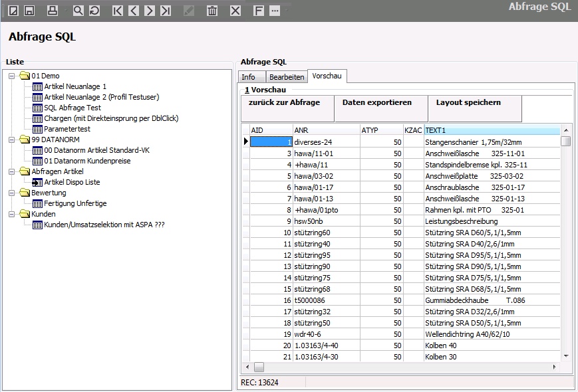The height and width of the screenshot is (392, 578).
Task: Click the zurück zur Abfrage button
Action: (287, 108)
